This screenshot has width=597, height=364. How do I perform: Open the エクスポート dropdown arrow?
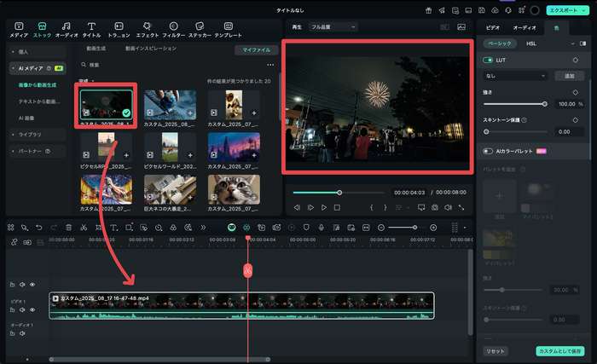pos(584,10)
